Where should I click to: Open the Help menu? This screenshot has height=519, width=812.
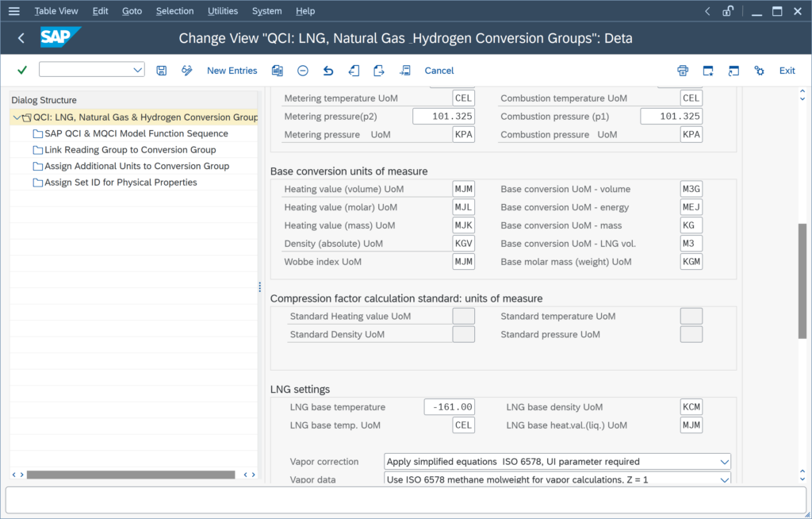[x=305, y=11]
